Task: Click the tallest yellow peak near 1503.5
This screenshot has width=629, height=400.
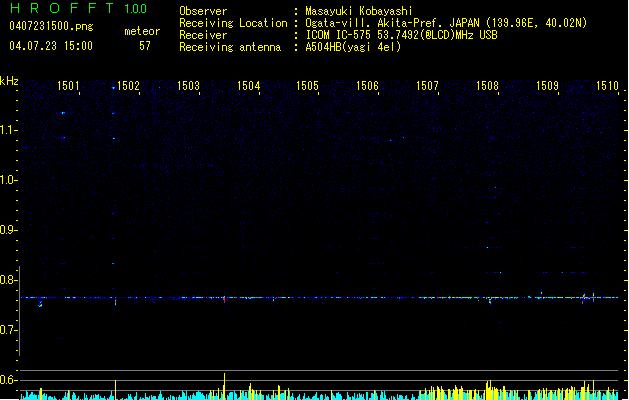Action: click(x=224, y=385)
